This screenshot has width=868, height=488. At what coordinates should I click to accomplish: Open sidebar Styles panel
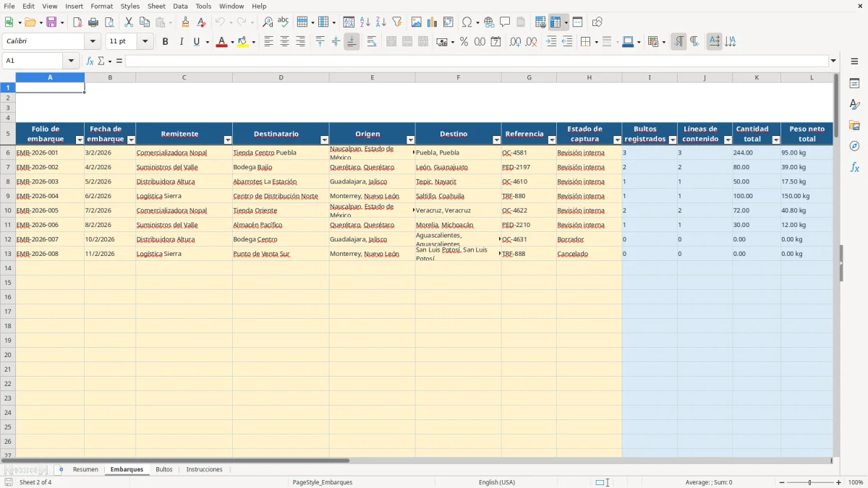click(854, 104)
